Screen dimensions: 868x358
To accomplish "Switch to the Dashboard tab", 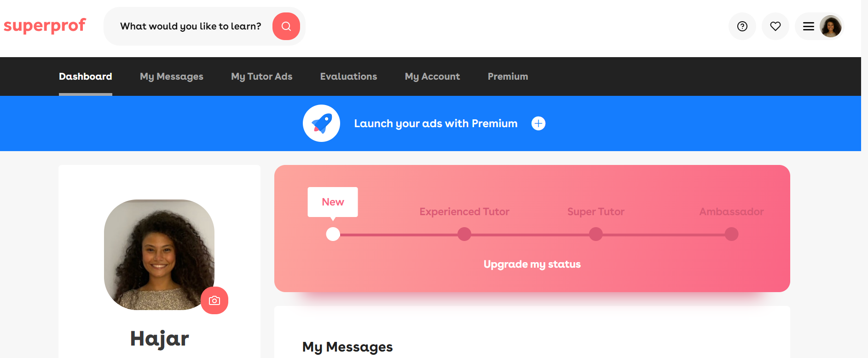I will point(86,76).
